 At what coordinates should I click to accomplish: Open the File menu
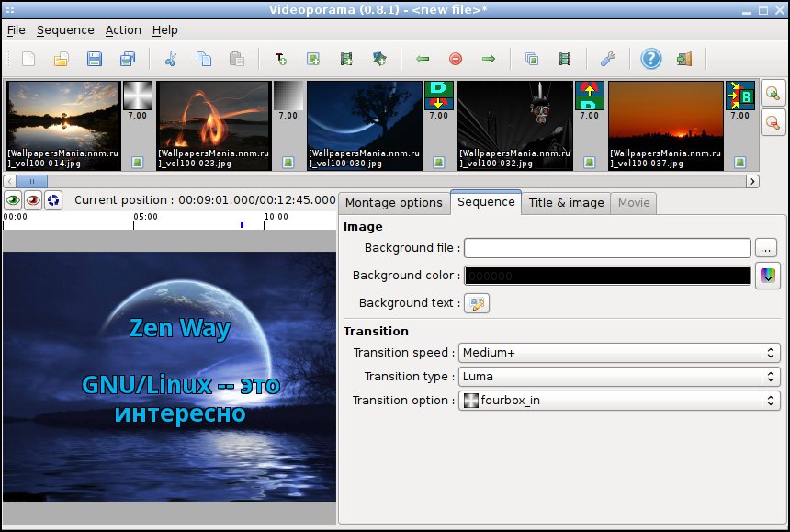click(x=17, y=30)
